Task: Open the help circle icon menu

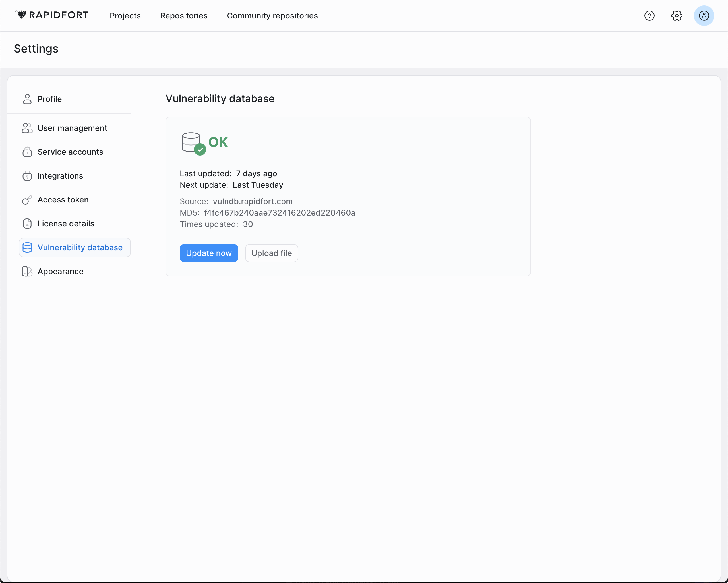Action: [x=650, y=15]
